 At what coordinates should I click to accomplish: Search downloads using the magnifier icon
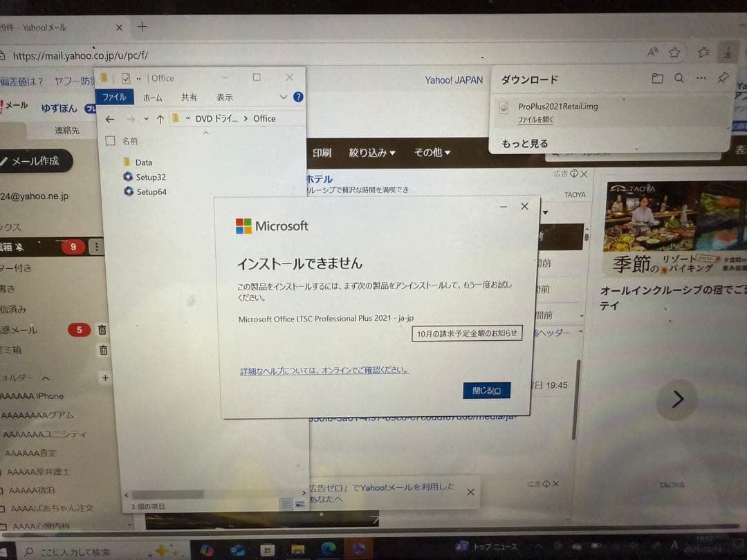680,78
